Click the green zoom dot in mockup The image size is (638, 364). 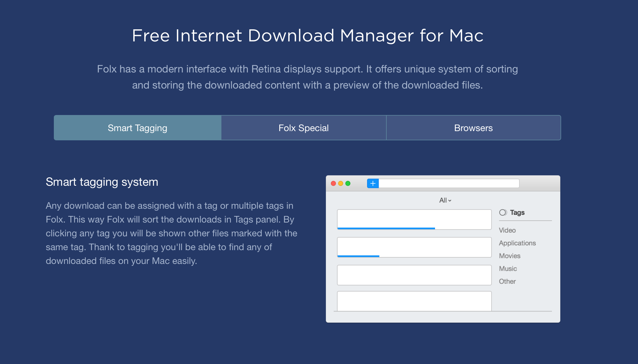[348, 183]
